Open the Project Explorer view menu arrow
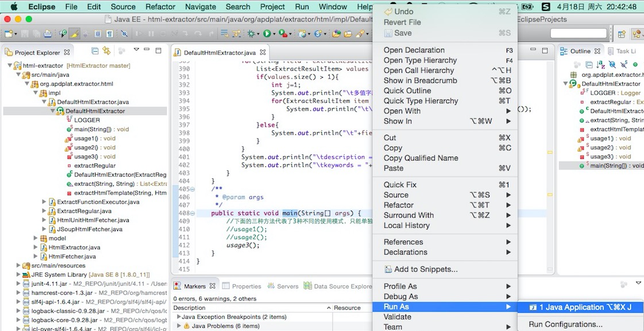The width and height of the screenshot is (644, 331). click(136, 50)
